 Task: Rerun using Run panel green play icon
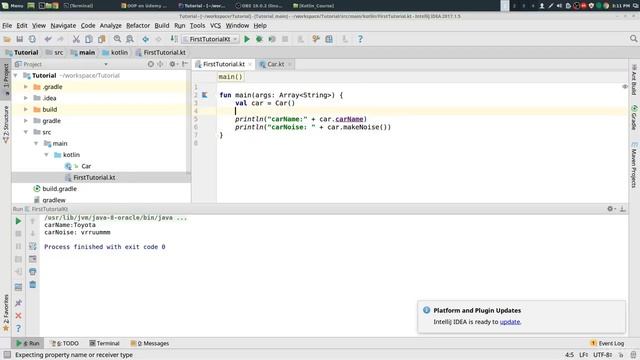pyautogui.click(x=18, y=221)
